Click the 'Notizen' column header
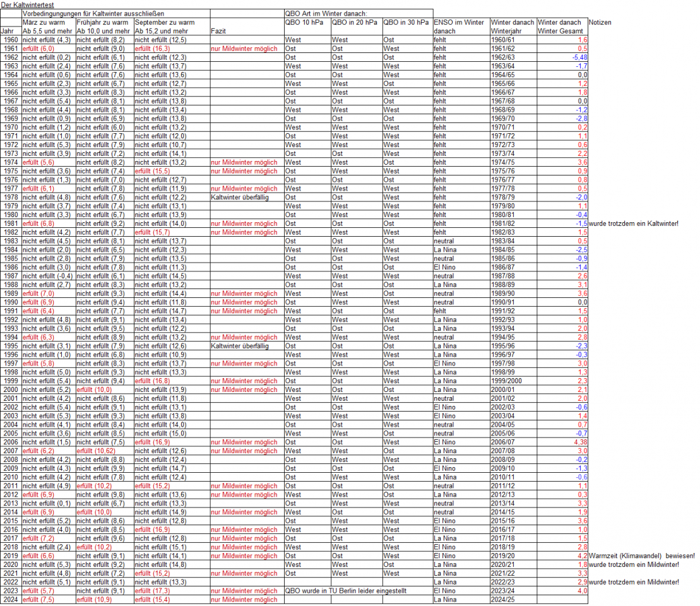700x606 pixels. 600,22
